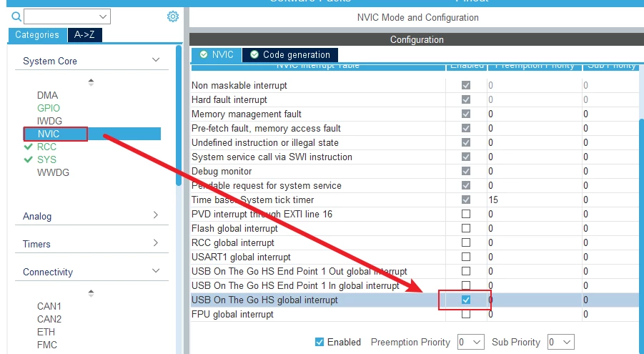The image size is (644, 354).
Task: Select GPIO in System Core list
Action: pyautogui.click(x=49, y=108)
